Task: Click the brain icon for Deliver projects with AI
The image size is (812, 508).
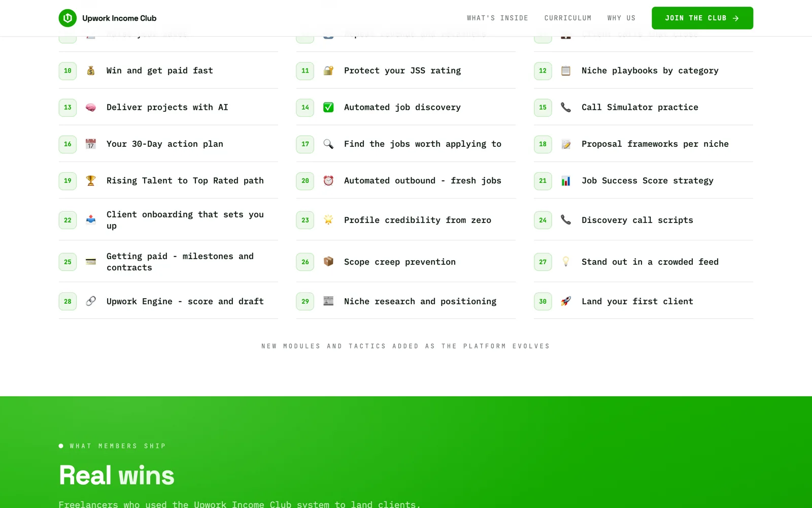Action: point(91,107)
